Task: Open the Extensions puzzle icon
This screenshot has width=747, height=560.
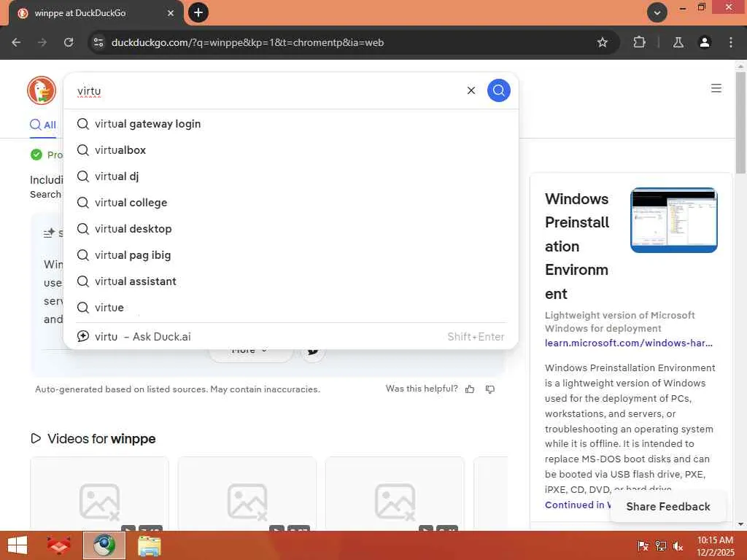Action: (x=639, y=42)
